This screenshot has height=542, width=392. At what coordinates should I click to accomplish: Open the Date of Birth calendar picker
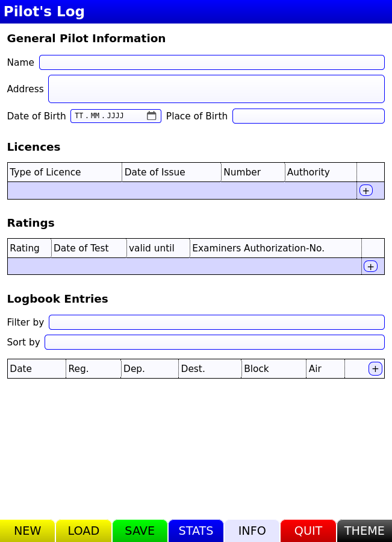[151, 116]
